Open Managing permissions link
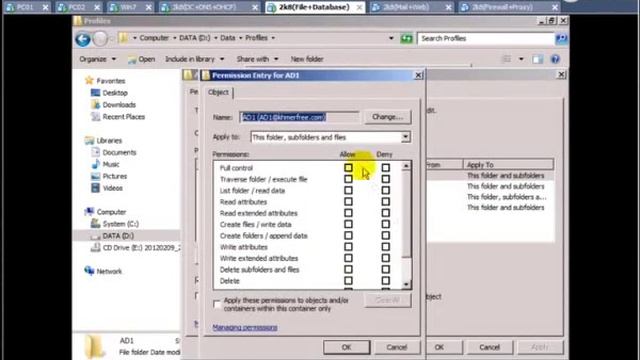640x360 pixels. 245,327
